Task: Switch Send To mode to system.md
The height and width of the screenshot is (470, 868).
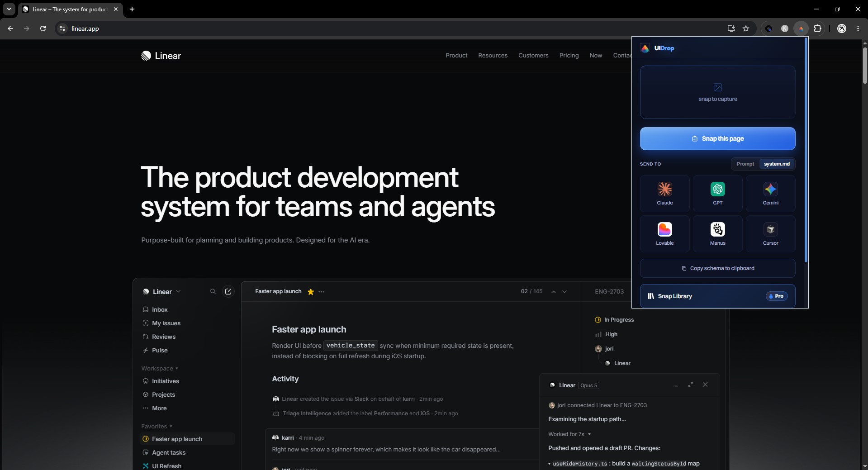Action: click(x=777, y=164)
